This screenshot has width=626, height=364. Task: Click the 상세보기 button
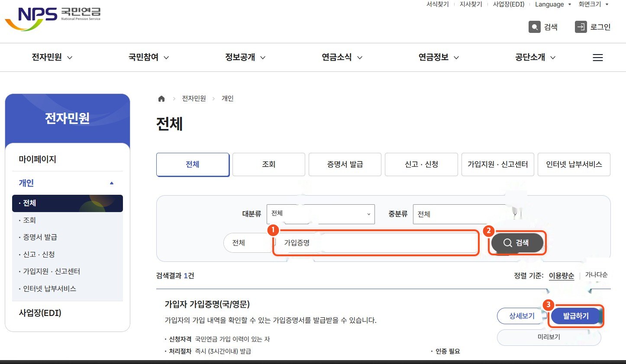(522, 316)
